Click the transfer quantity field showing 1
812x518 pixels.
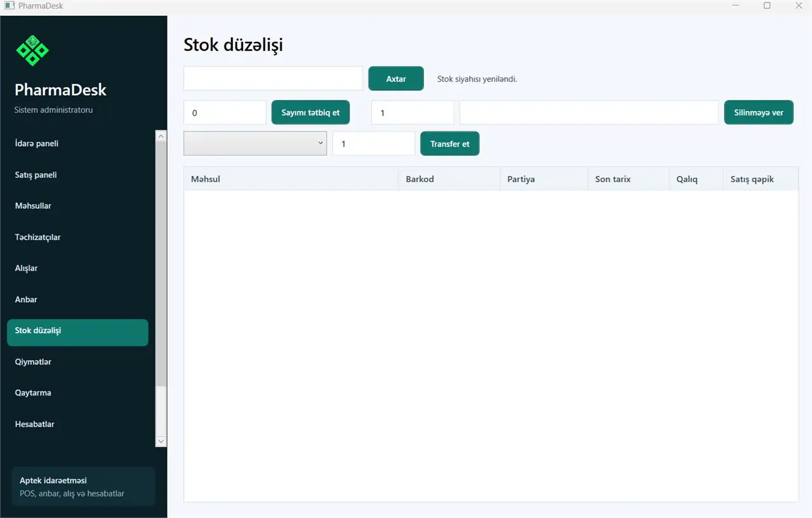coord(374,143)
